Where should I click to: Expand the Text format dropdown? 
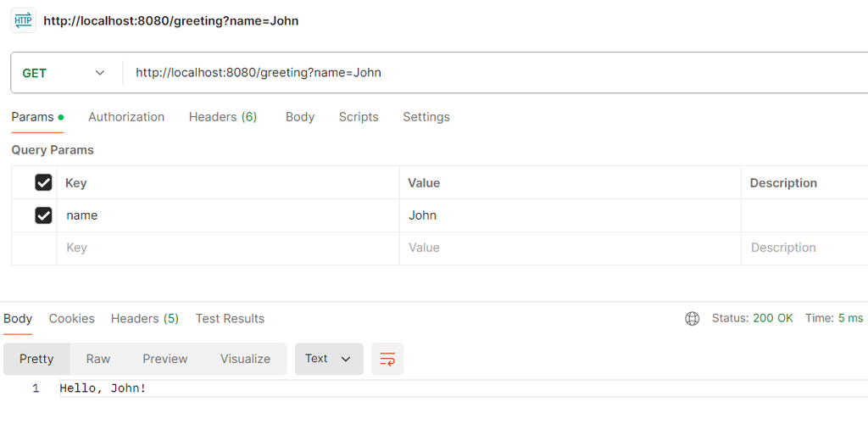click(328, 359)
